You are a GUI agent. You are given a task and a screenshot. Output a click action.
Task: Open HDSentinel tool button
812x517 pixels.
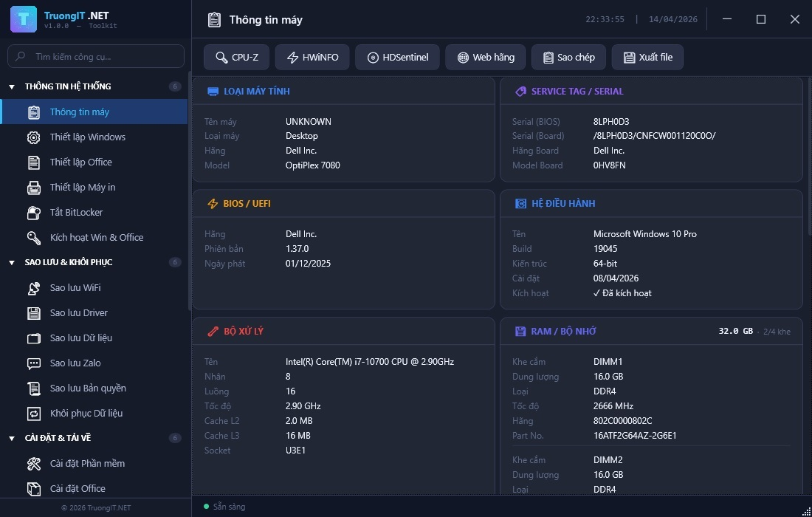click(x=397, y=58)
